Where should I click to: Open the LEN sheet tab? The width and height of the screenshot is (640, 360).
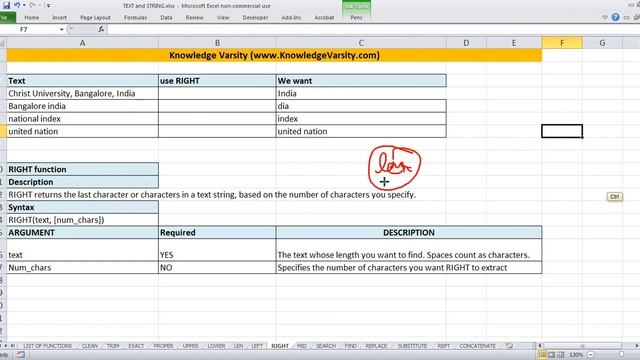pyautogui.click(x=238, y=346)
